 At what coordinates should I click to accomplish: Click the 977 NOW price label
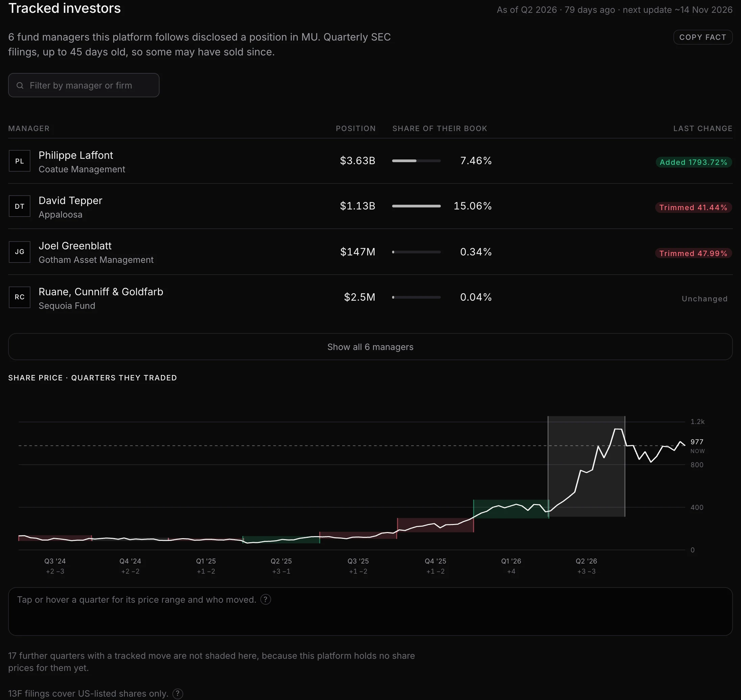click(x=697, y=446)
